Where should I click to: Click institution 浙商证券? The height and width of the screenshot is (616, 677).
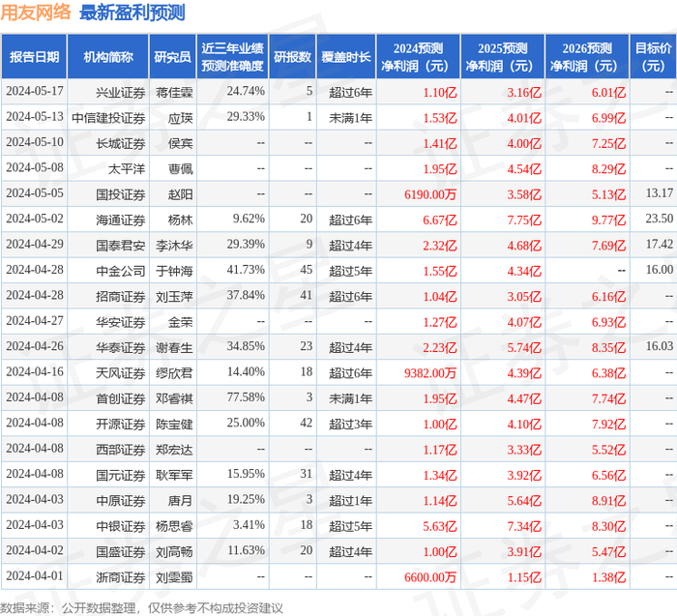[x=121, y=576]
